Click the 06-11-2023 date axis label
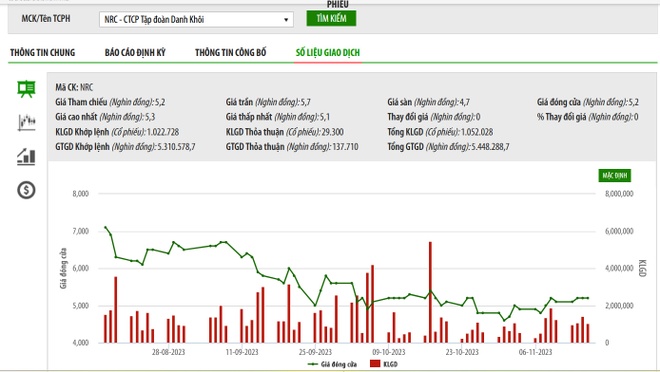Viewport: 660px width, 372px height. (535, 352)
